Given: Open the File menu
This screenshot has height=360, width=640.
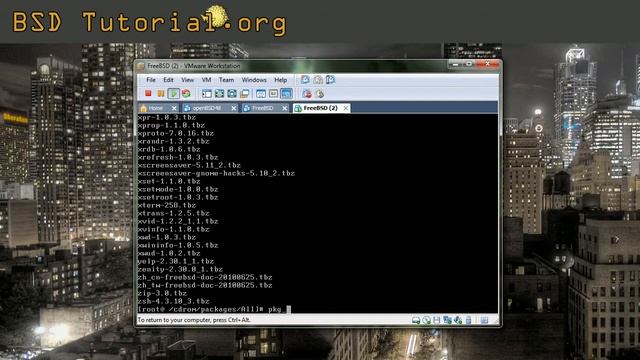Looking at the screenshot, I should (x=151, y=80).
